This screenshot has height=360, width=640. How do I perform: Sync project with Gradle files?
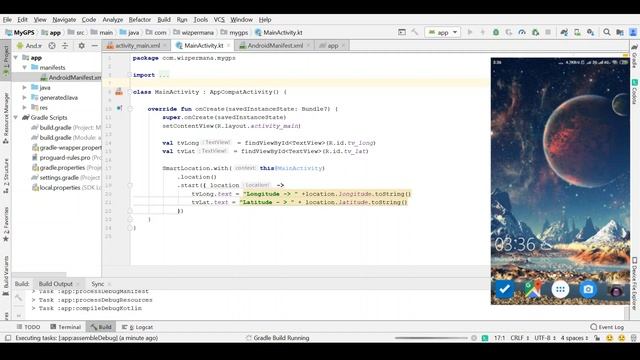click(564, 32)
